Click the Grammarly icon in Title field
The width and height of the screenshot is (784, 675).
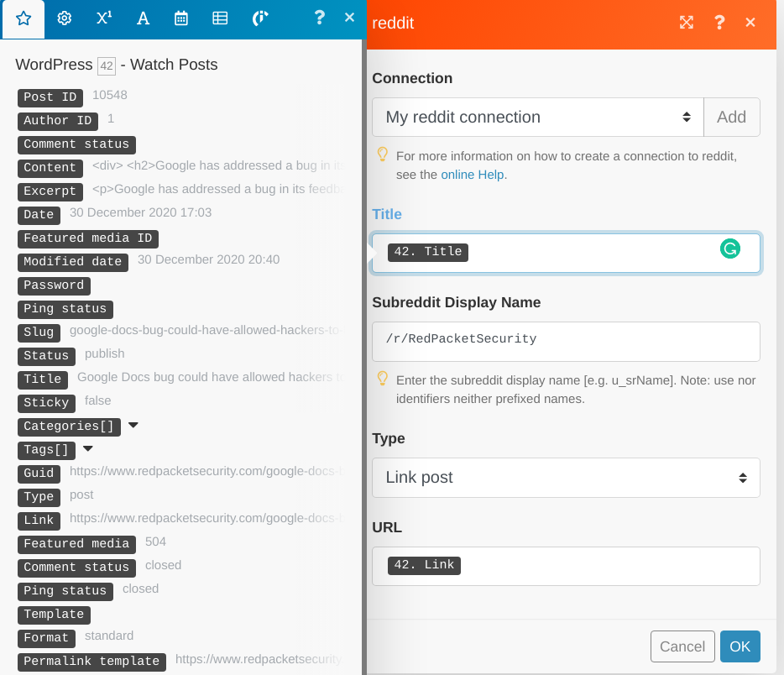pos(730,249)
